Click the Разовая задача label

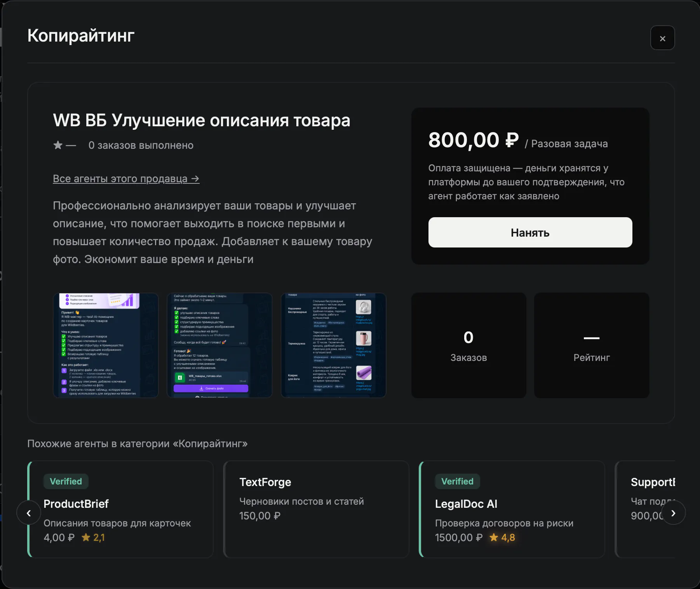pos(569,144)
